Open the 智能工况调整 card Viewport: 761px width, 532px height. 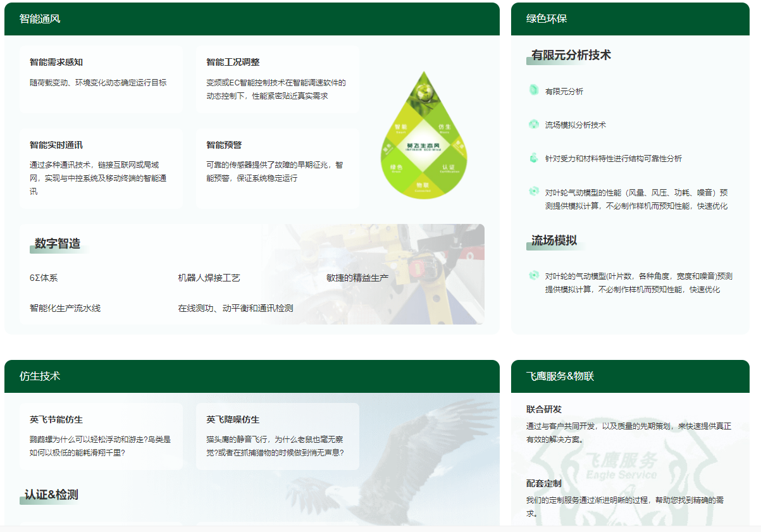[277, 78]
